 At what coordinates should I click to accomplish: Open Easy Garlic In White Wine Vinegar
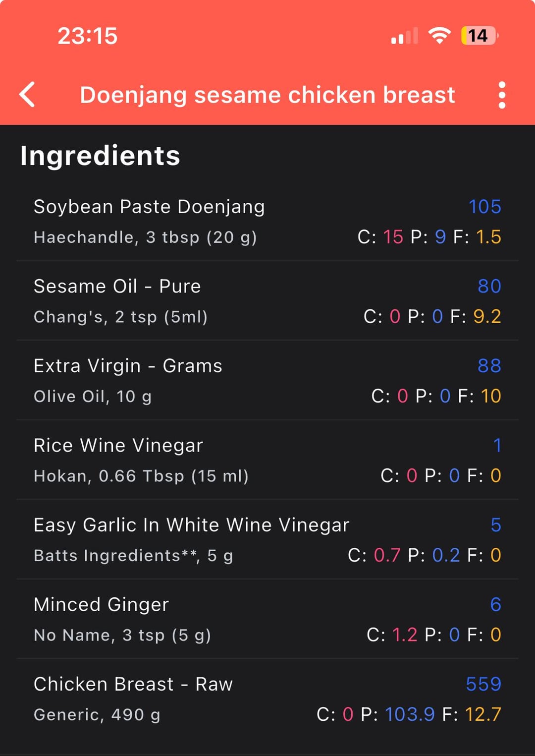pos(191,525)
